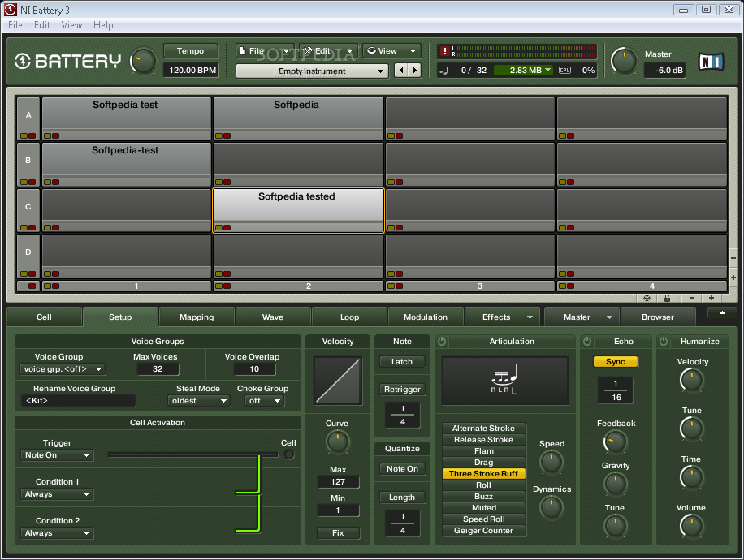Click the yellow solo button for row B
The image size is (744, 560).
click(24, 182)
